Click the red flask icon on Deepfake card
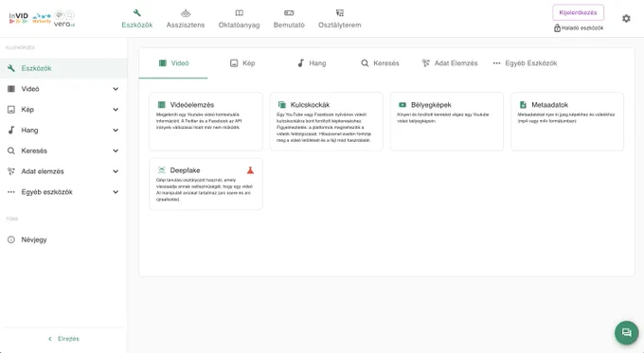The image size is (644, 353). click(250, 170)
